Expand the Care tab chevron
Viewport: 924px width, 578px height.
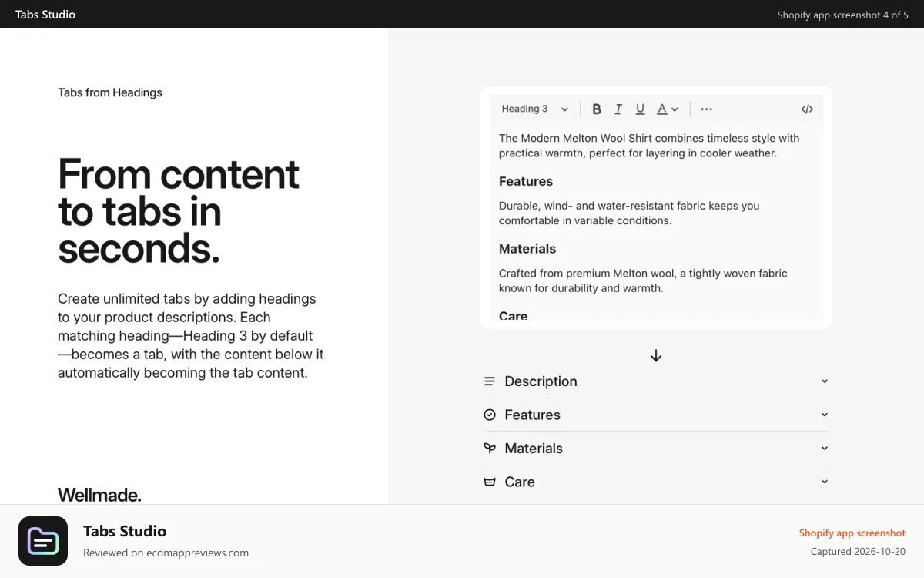(824, 482)
